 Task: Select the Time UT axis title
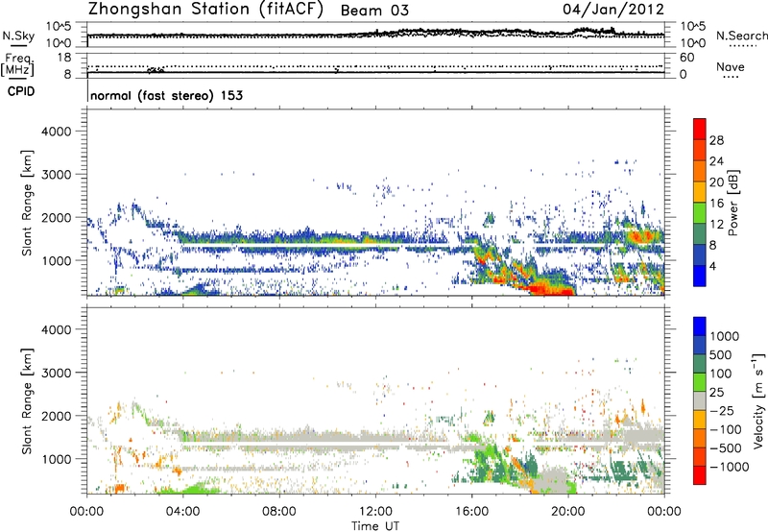click(375, 526)
